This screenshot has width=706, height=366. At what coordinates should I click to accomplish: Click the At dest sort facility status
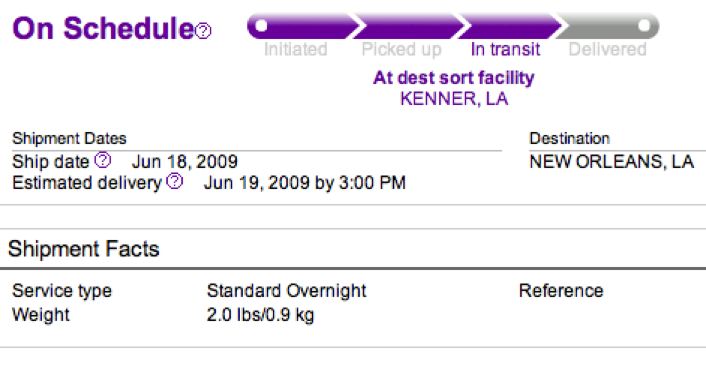pyautogui.click(x=453, y=78)
